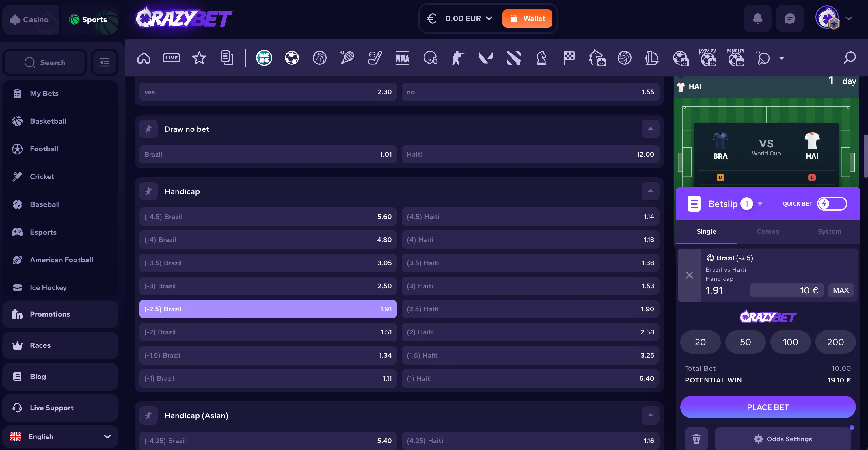The image size is (868, 450).
Task: Pin the Draw no bet market
Action: (148, 129)
